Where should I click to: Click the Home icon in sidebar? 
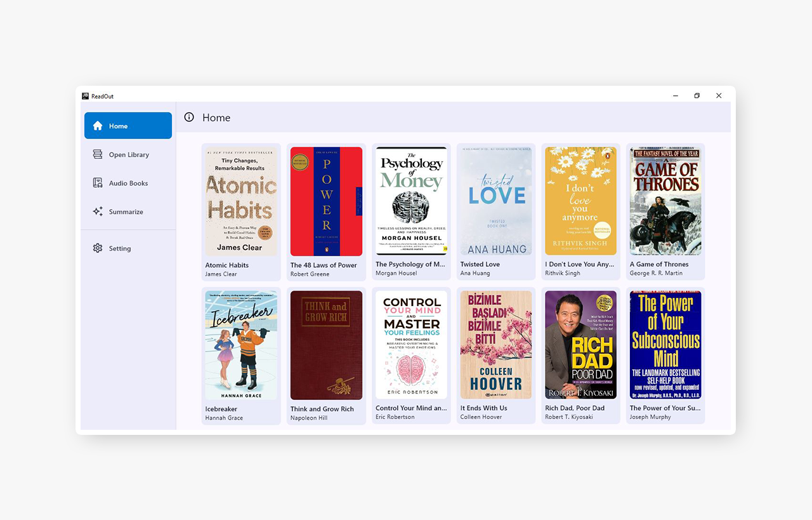coord(98,126)
